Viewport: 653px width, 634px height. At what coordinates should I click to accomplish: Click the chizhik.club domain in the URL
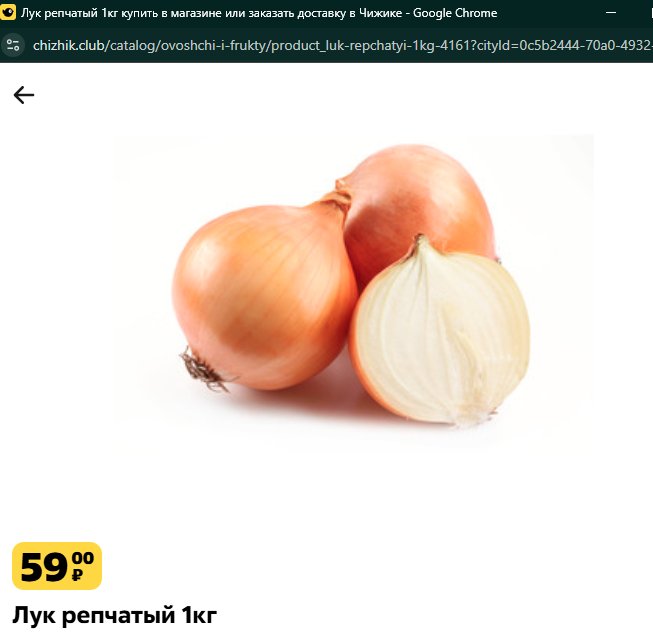[x=70, y=45]
